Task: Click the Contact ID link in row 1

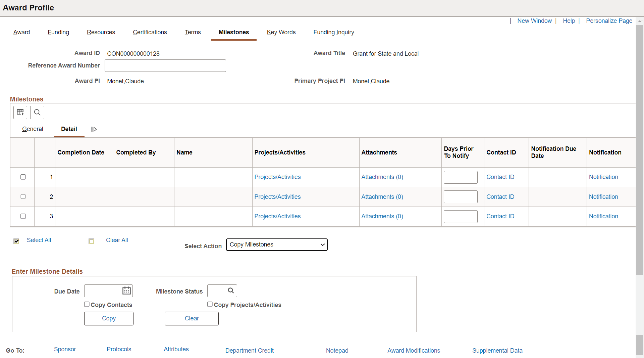Action: [x=500, y=177]
